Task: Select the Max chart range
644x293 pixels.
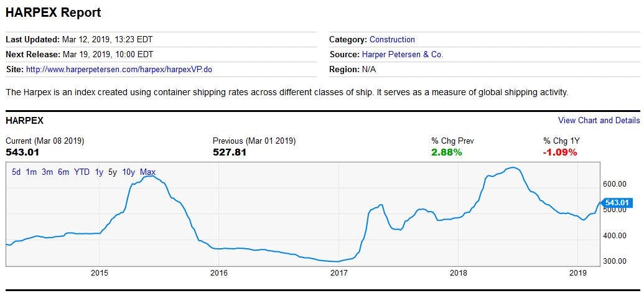Action: click(x=148, y=172)
